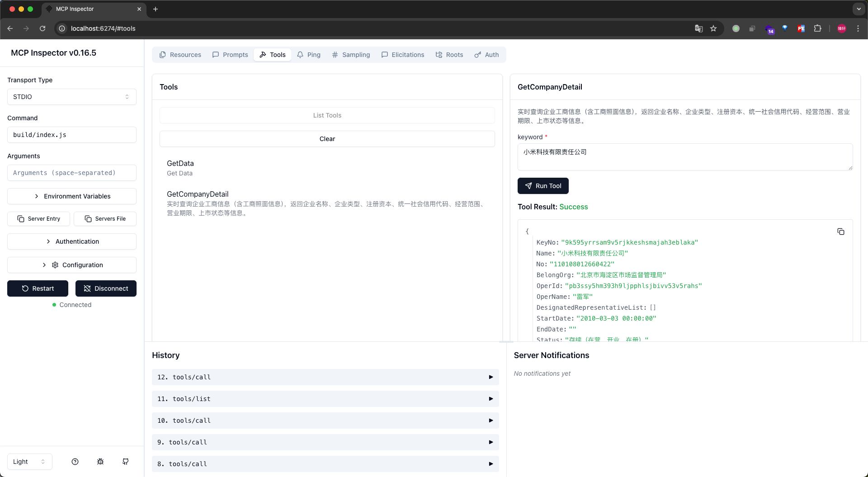Expand the Environment Variables section

point(71,196)
